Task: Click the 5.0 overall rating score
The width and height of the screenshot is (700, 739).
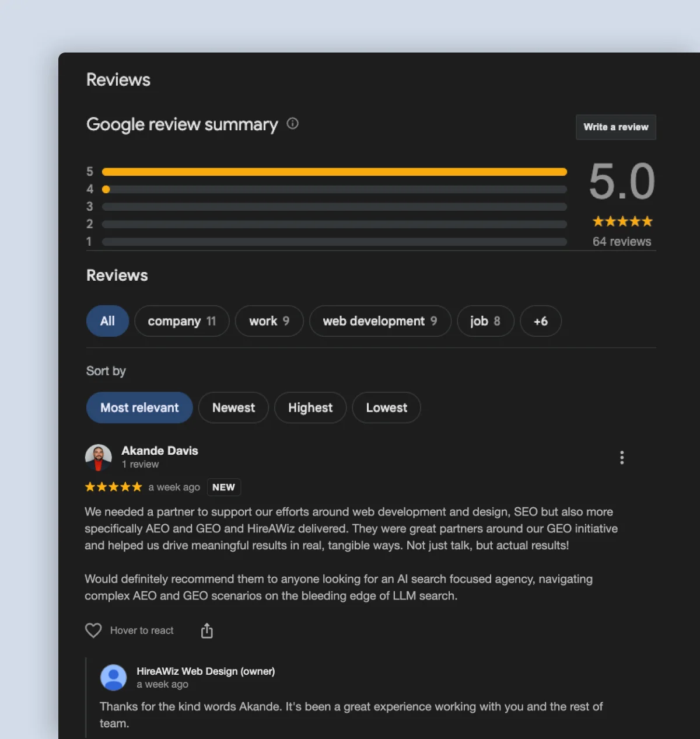Action: (622, 181)
